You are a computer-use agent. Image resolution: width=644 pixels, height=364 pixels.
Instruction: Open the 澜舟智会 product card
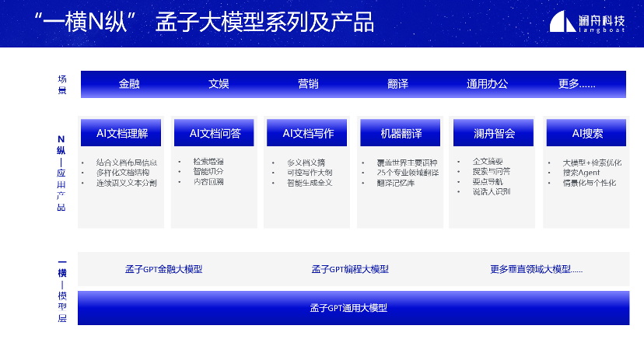(494, 133)
